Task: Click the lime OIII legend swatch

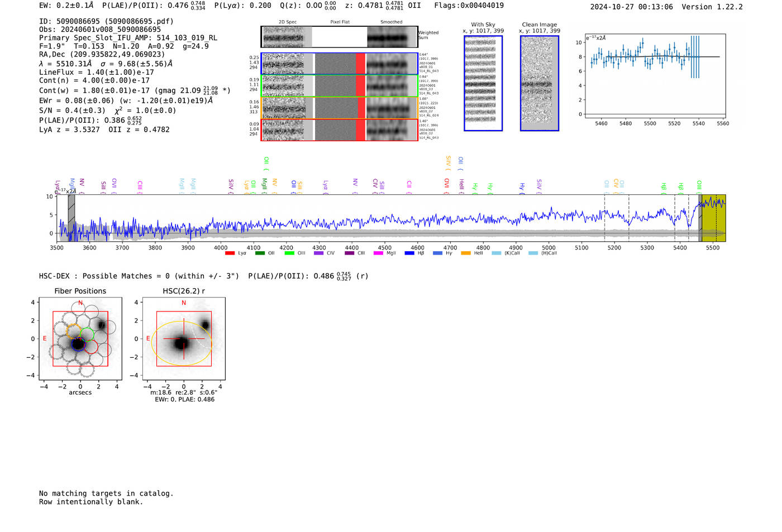Action: [x=289, y=253]
